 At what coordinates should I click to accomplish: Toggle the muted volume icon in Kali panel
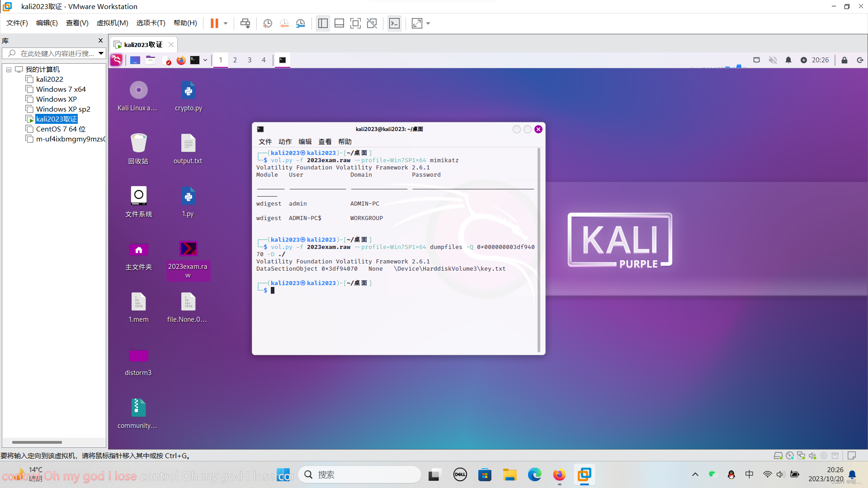click(x=773, y=60)
